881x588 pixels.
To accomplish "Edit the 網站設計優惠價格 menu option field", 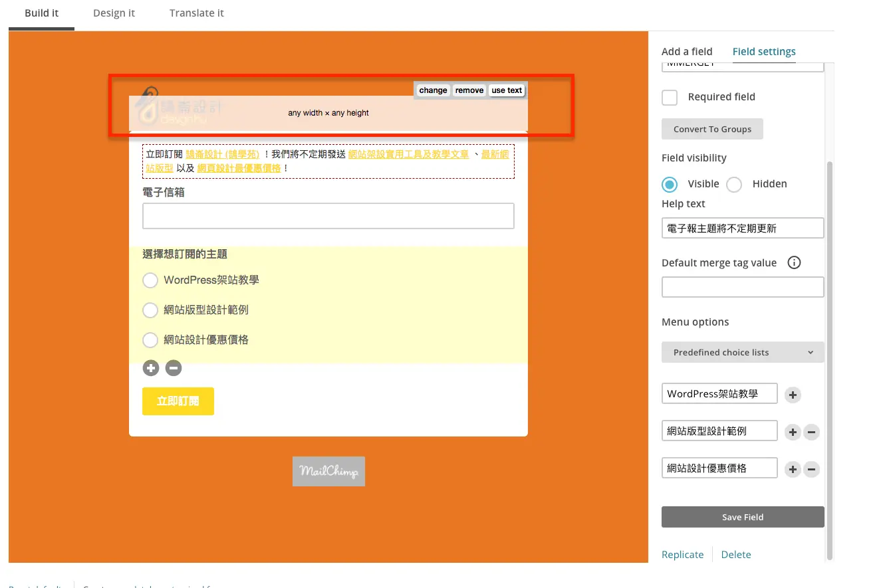I will point(719,468).
